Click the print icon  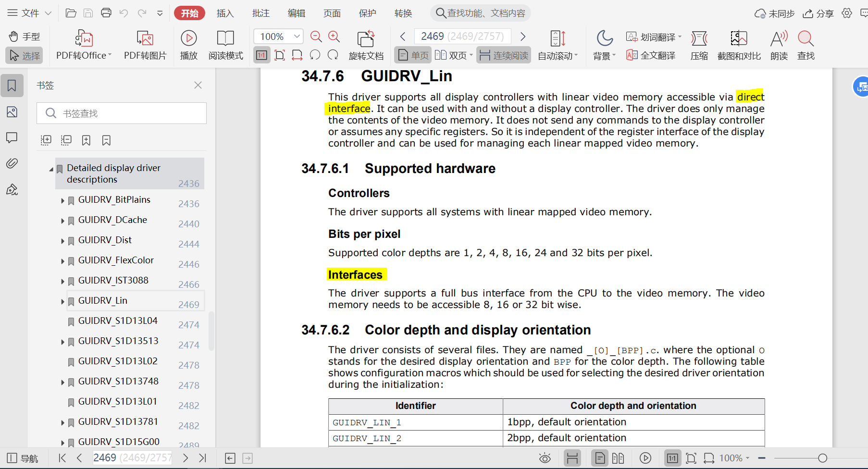[106, 13]
